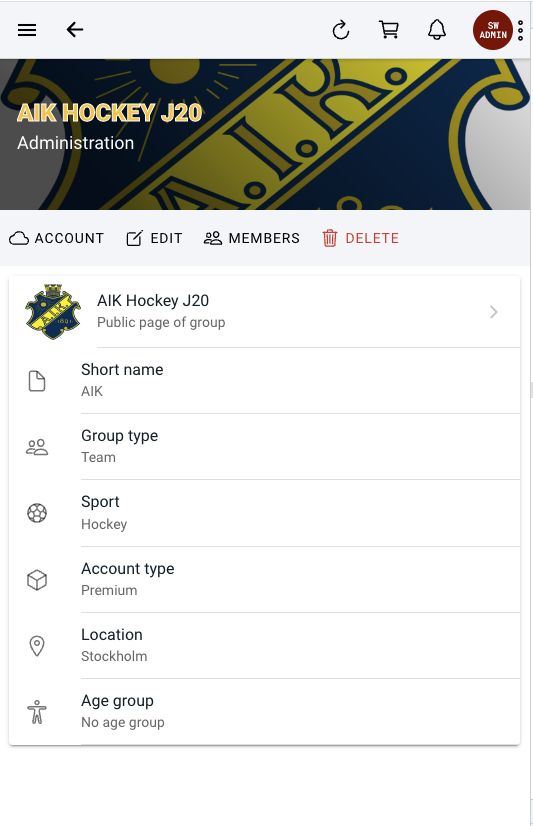Click the AIK club crest thumbnail
This screenshot has width=533, height=826.
pyautogui.click(x=53, y=312)
